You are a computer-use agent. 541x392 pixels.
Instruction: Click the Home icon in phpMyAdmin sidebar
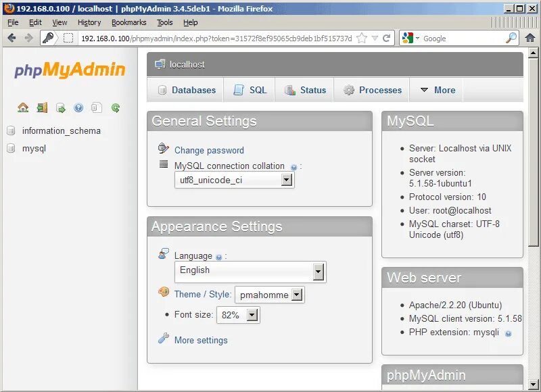pos(23,108)
